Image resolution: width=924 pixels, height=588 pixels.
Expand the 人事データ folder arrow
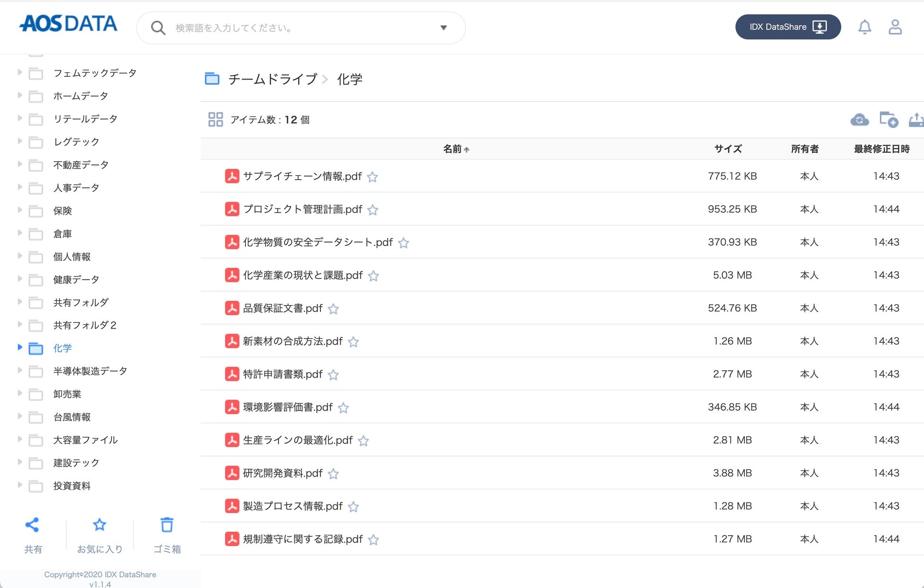[19, 187]
